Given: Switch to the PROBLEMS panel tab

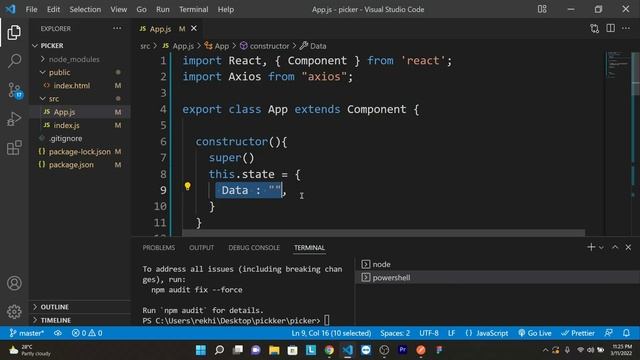Looking at the screenshot, I should click(159, 247).
